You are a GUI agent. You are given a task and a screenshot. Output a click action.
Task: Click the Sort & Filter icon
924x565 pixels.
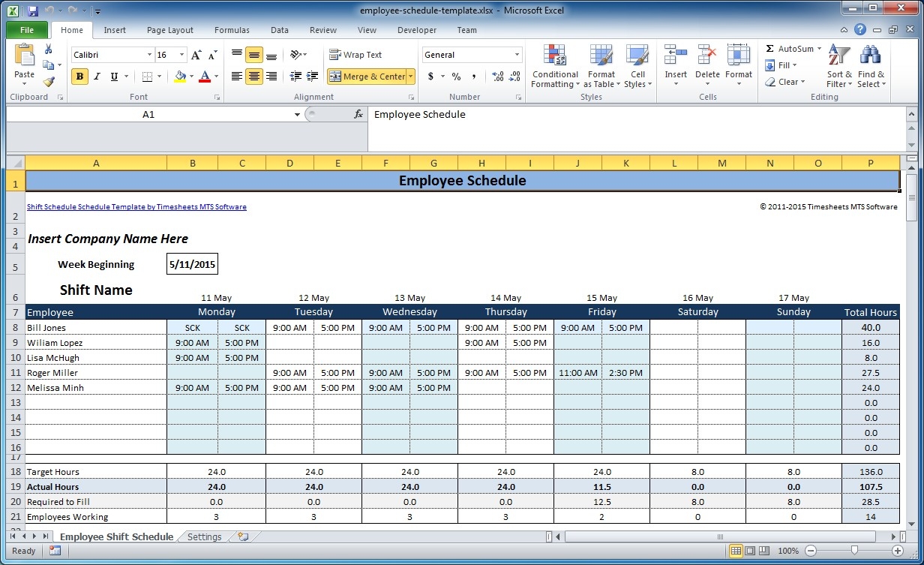click(x=838, y=65)
